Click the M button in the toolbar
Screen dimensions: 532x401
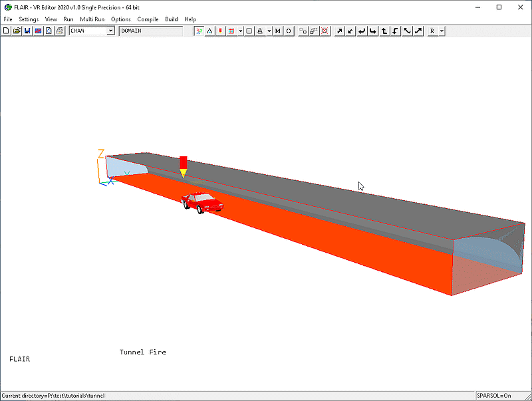click(277, 31)
